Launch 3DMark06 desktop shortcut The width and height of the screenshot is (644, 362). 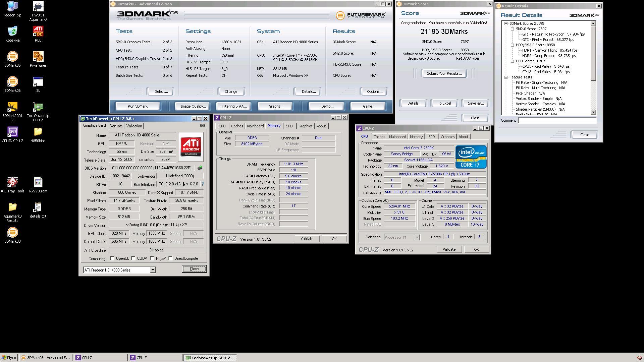pos(12,84)
